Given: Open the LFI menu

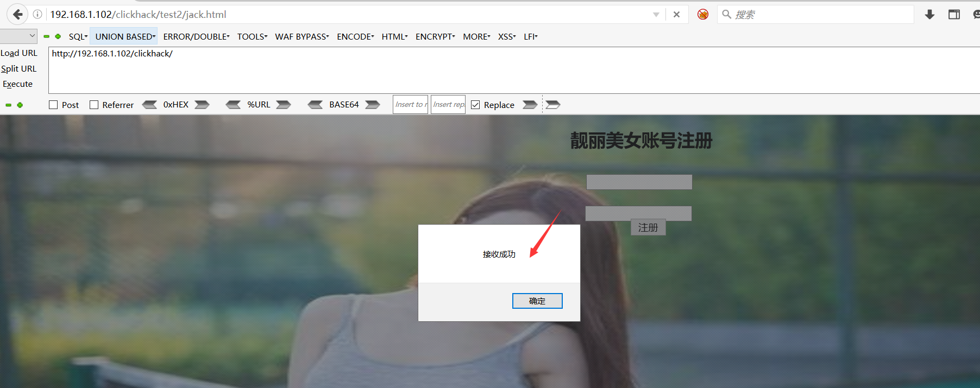Looking at the screenshot, I should click(x=531, y=36).
